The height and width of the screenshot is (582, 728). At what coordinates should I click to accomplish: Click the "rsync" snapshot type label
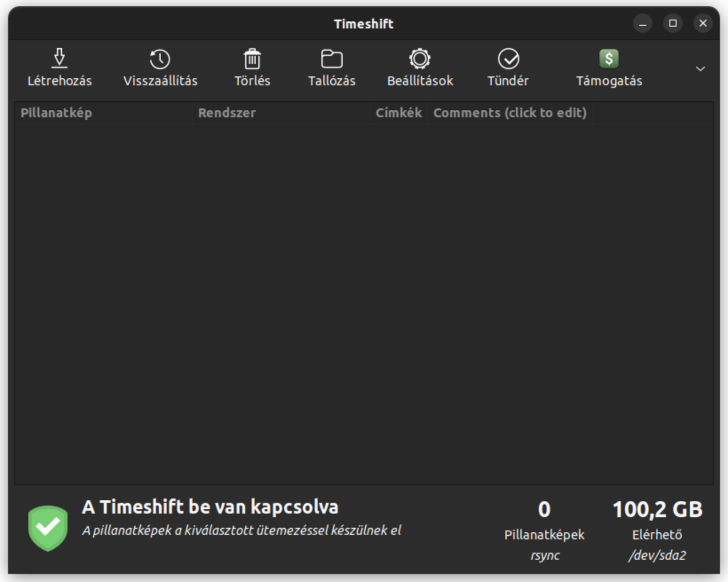pyautogui.click(x=545, y=555)
